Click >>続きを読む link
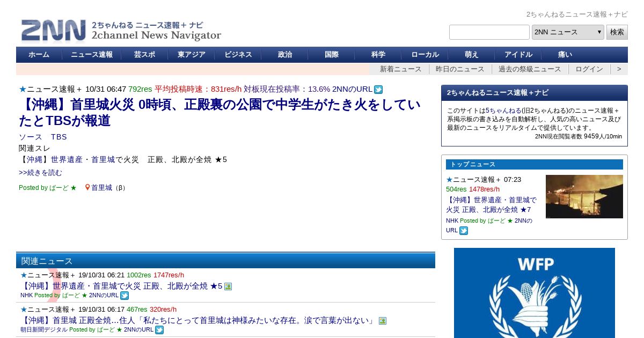This screenshot has width=644, height=338. pos(40,173)
